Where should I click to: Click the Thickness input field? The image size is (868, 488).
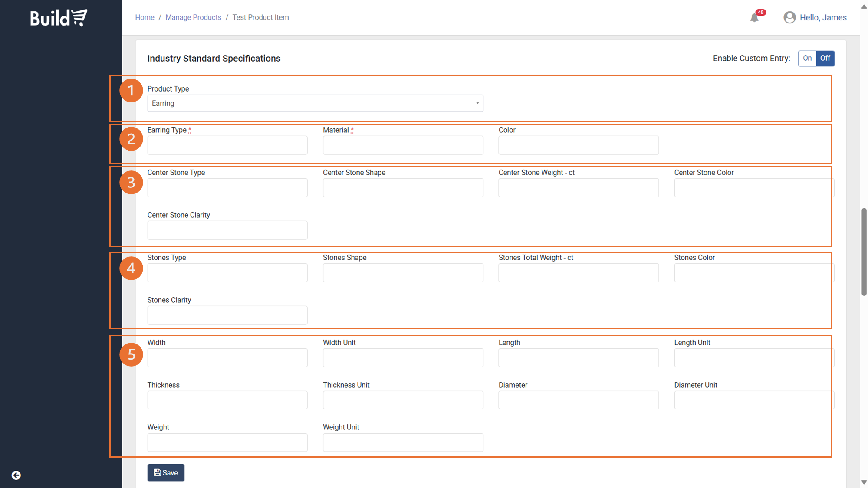pos(227,400)
